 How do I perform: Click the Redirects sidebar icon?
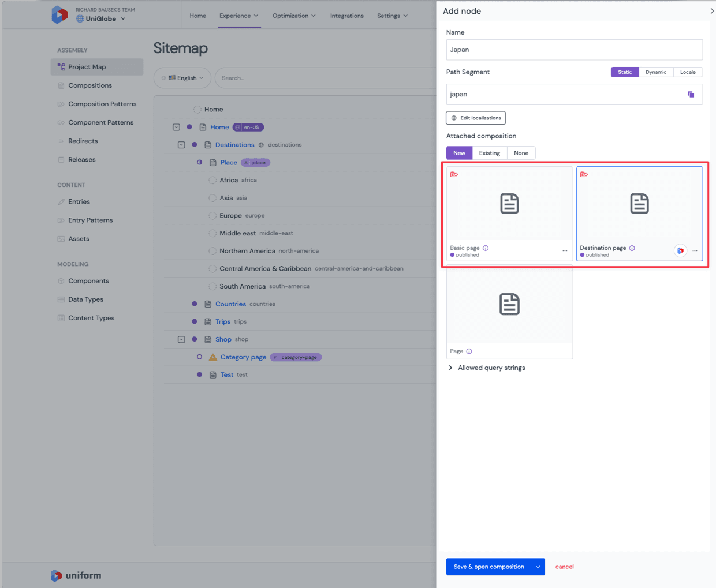coord(61,141)
